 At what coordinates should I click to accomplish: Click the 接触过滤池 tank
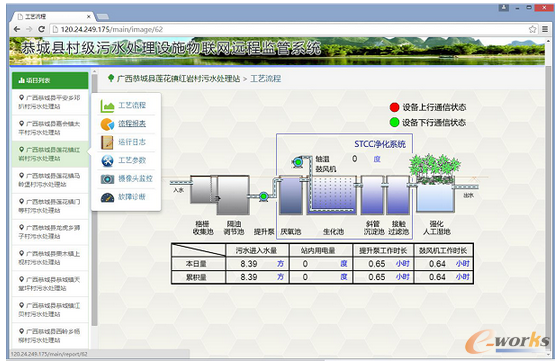(x=398, y=195)
